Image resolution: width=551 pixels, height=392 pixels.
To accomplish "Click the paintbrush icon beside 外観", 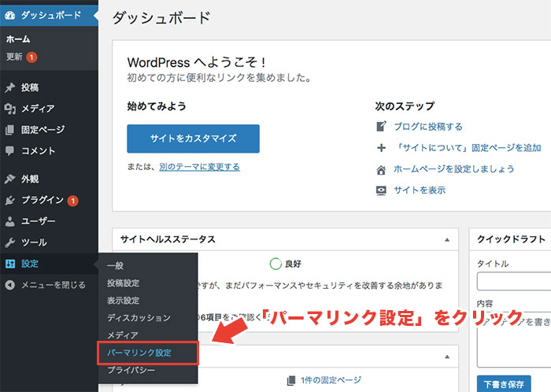I will pos(9,179).
